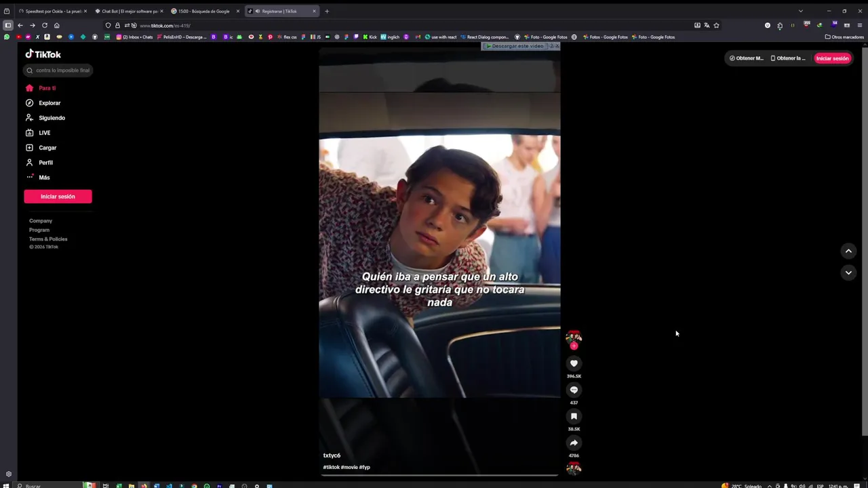Switch to 15:00 Búsqueda de Google tab
The height and width of the screenshot is (488, 868).
pos(205,12)
